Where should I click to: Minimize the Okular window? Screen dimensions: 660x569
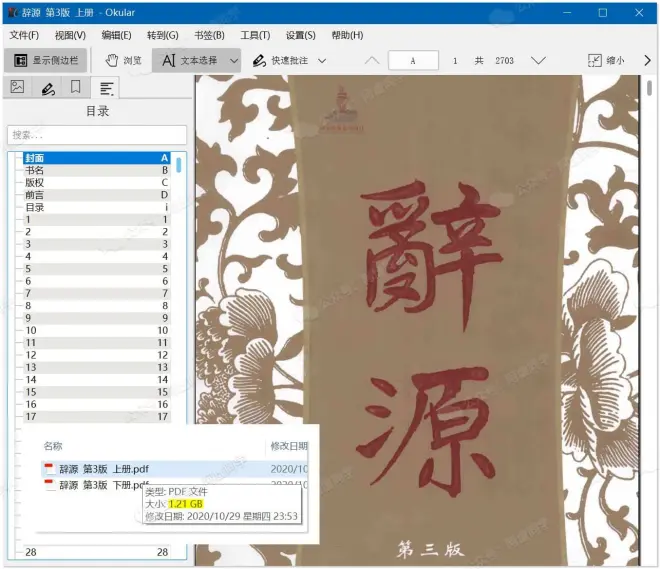pyautogui.click(x=567, y=13)
